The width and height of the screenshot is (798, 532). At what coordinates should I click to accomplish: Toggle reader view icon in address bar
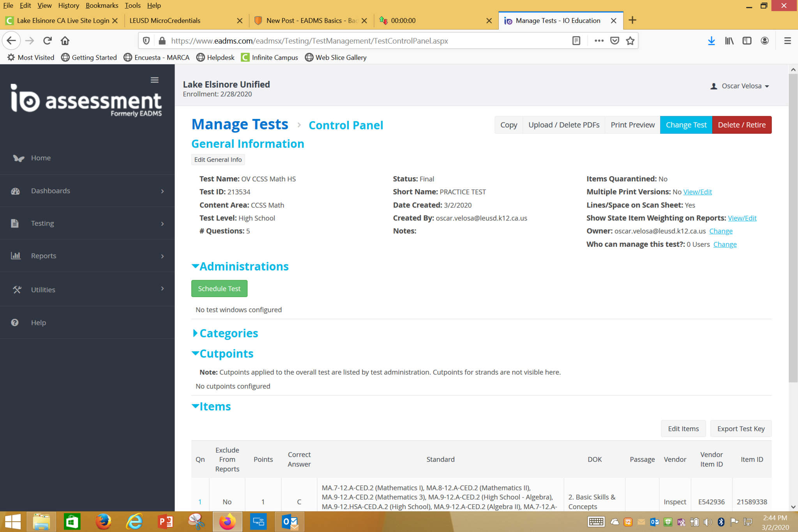click(x=576, y=41)
